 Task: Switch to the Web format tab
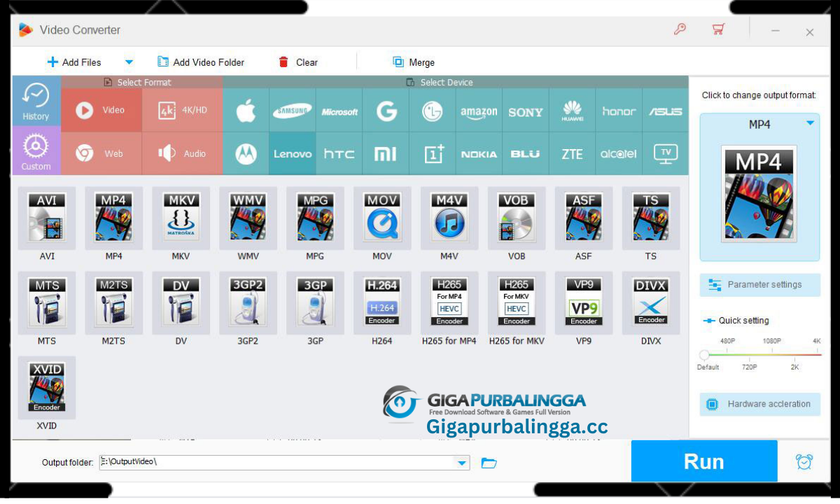101,153
